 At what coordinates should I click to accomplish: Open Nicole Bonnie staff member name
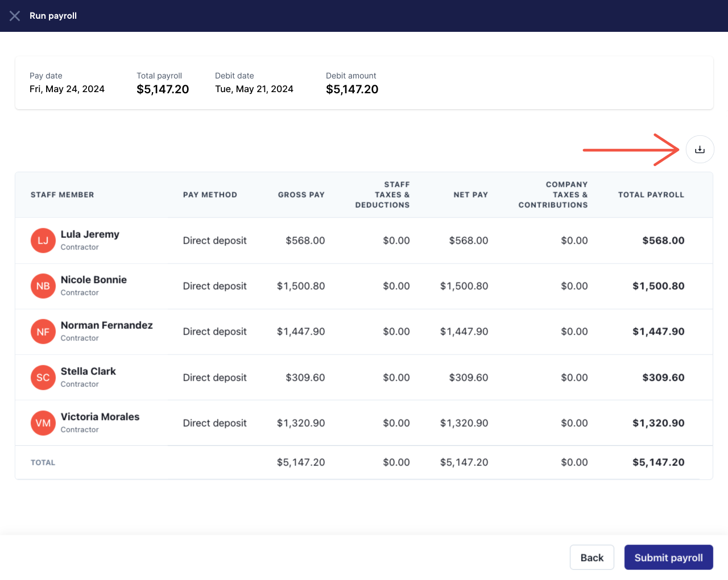(x=94, y=280)
